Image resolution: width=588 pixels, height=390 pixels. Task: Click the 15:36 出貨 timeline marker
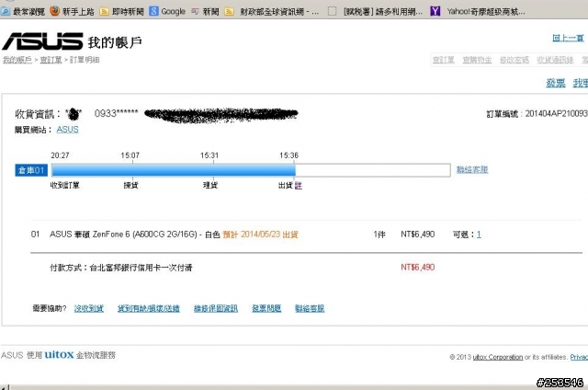pos(289,155)
